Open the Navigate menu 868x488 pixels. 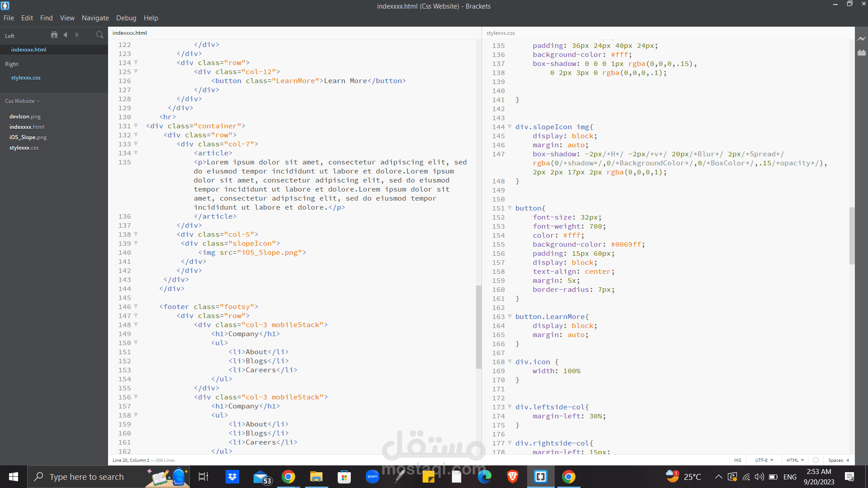[95, 18]
